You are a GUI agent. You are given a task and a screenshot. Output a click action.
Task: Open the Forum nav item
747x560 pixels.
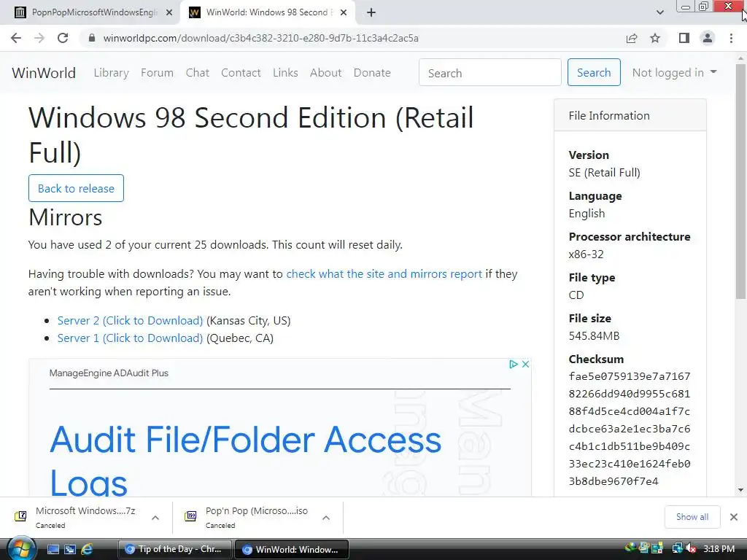tap(157, 72)
